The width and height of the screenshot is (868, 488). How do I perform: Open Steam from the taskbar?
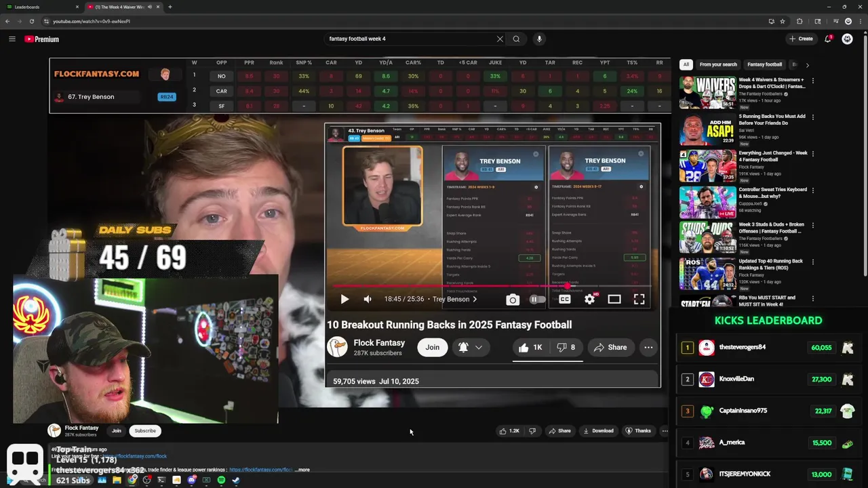[x=236, y=480]
